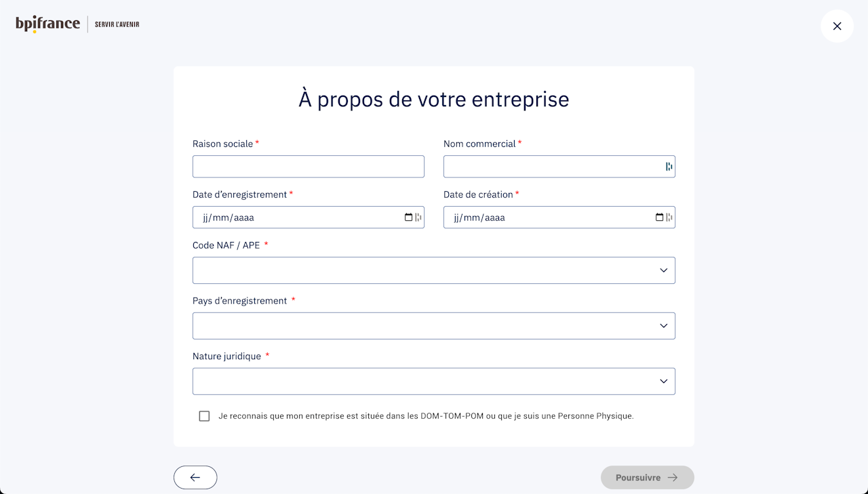Click the chevron arrow of Nature juridique
Image resolution: width=868 pixels, height=494 pixels.
point(664,382)
